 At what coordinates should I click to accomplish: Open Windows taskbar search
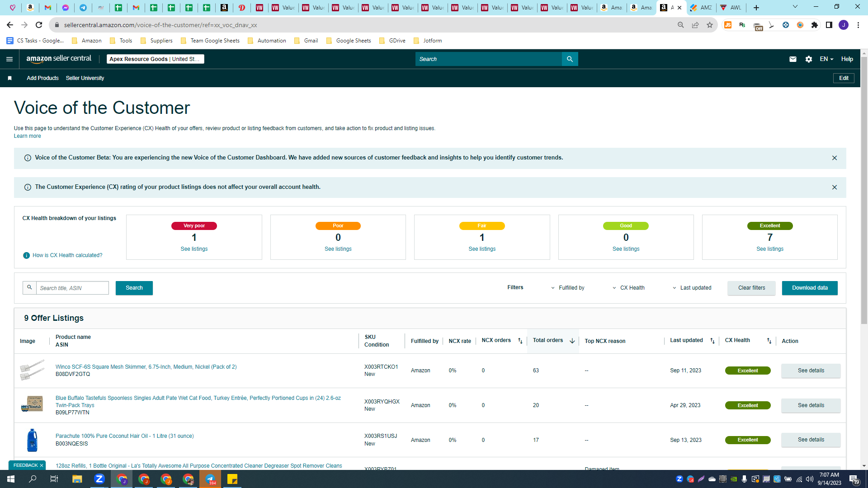point(33,479)
